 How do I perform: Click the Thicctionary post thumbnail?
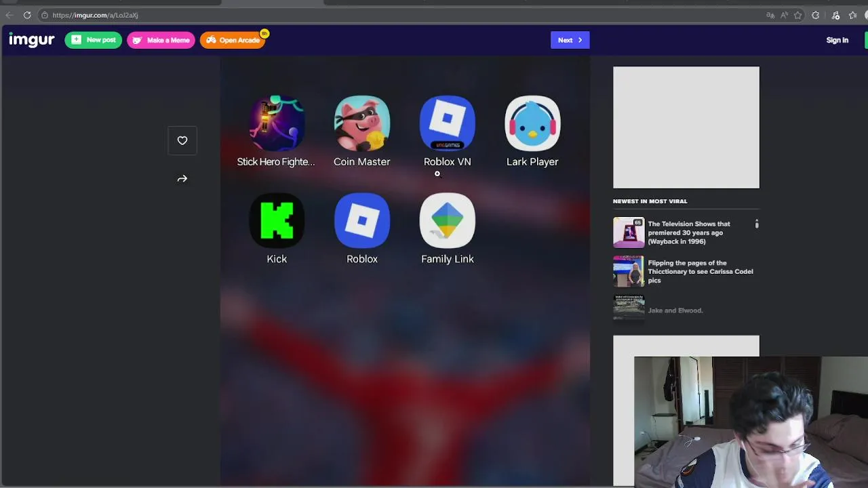point(629,271)
